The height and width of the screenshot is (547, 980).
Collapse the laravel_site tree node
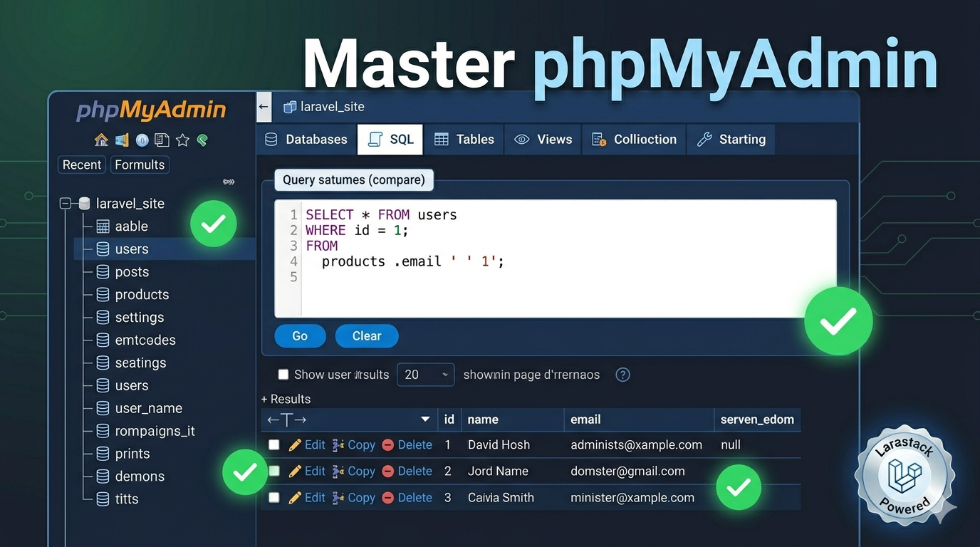pos(66,204)
